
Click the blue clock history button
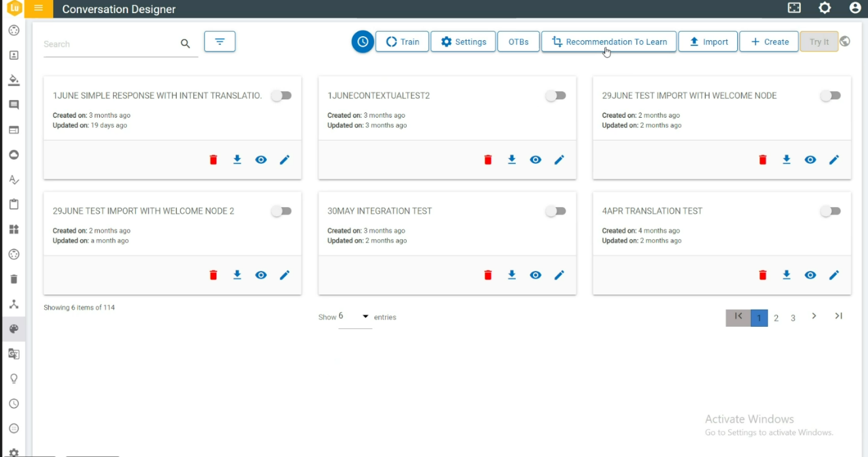[x=362, y=41]
